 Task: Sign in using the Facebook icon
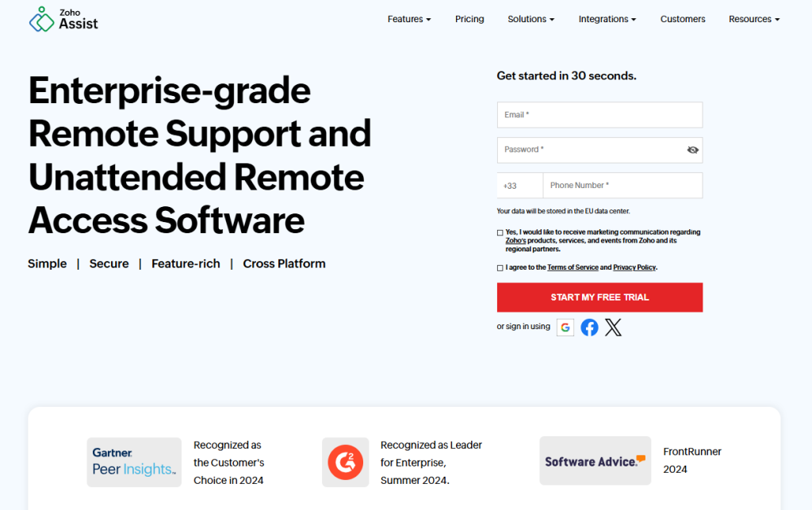589,328
